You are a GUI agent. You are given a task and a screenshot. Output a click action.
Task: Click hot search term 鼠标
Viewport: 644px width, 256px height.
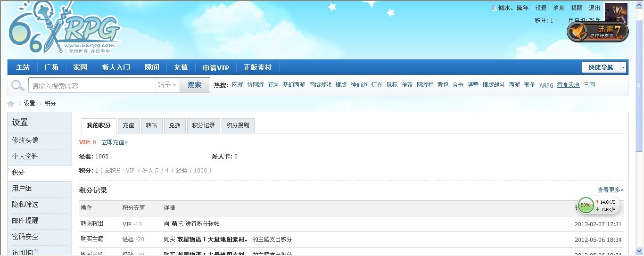(x=392, y=85)
